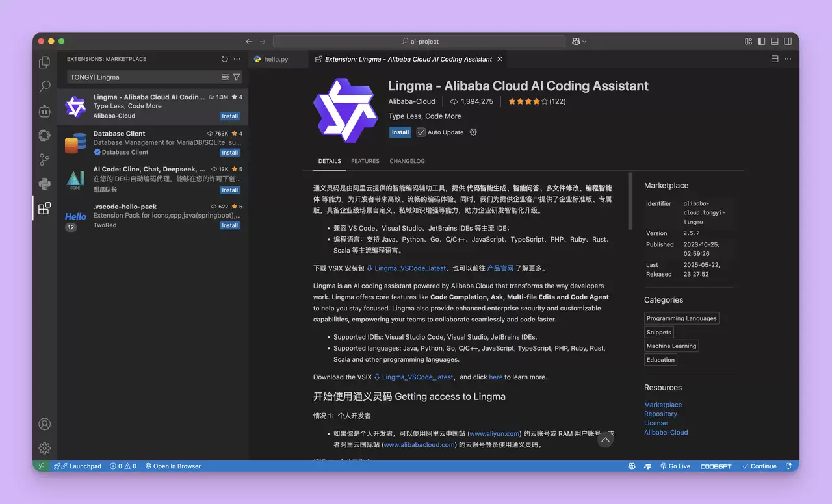Open the robot chat icon in activity bar

click(44, 111)
